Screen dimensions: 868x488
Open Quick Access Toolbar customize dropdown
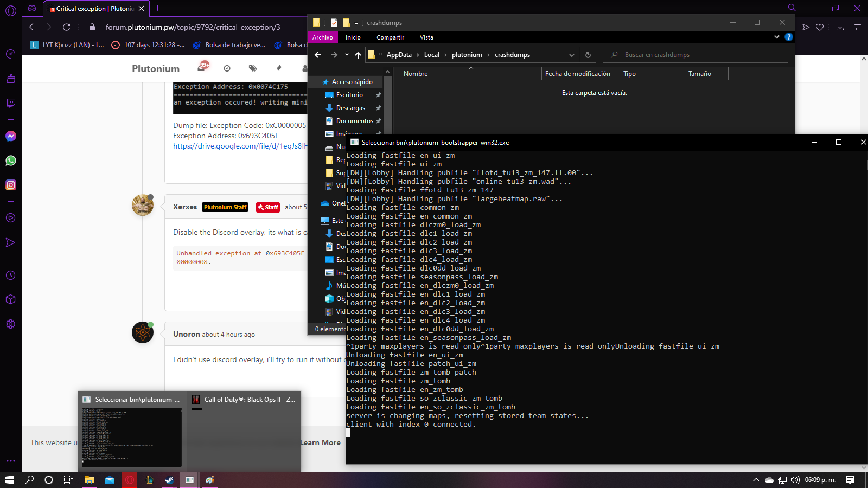[356, 23]
